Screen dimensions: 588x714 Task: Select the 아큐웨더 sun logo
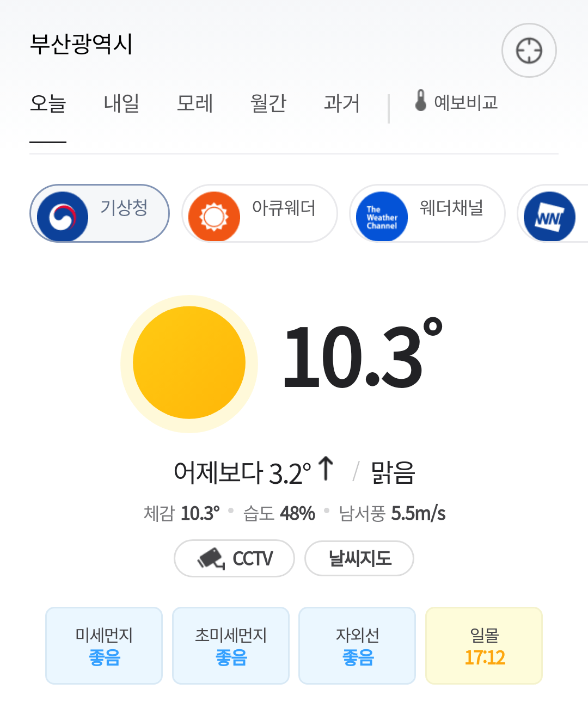214,216
